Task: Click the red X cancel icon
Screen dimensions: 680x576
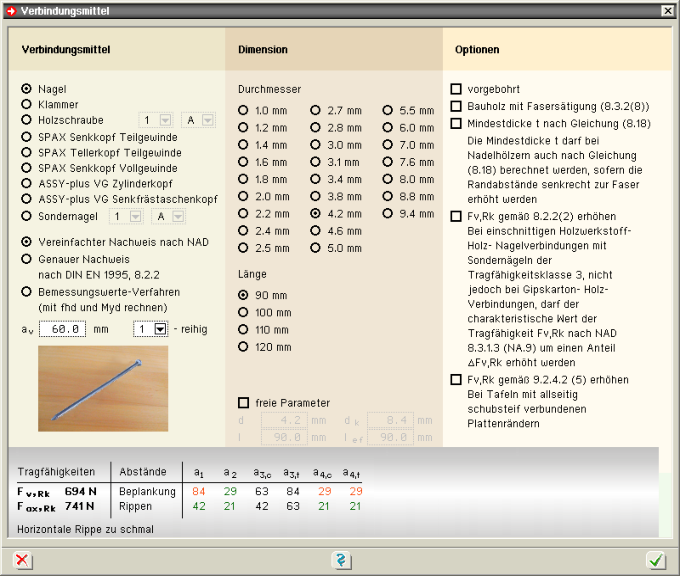Action: [x=22, y=561]
